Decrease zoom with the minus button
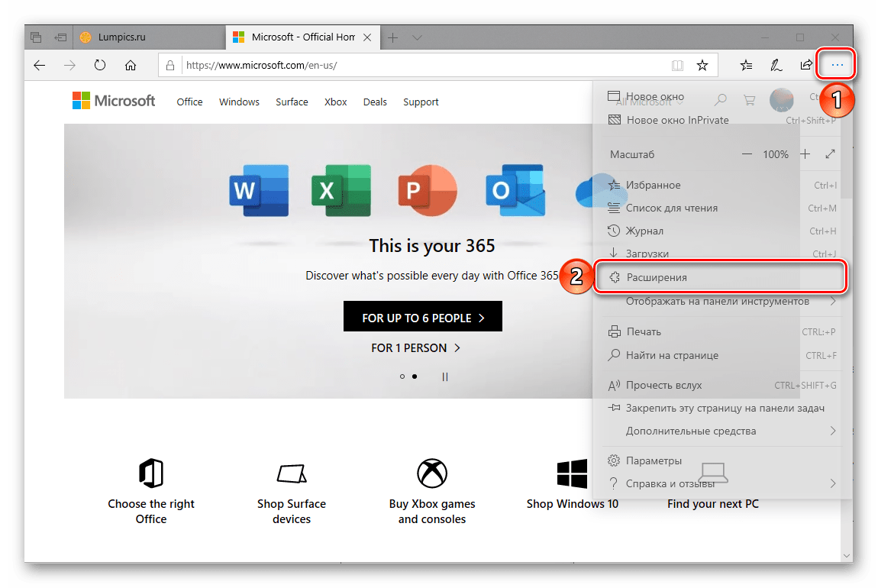Viewport: 878px width, 588px height. tap(747, 154)
